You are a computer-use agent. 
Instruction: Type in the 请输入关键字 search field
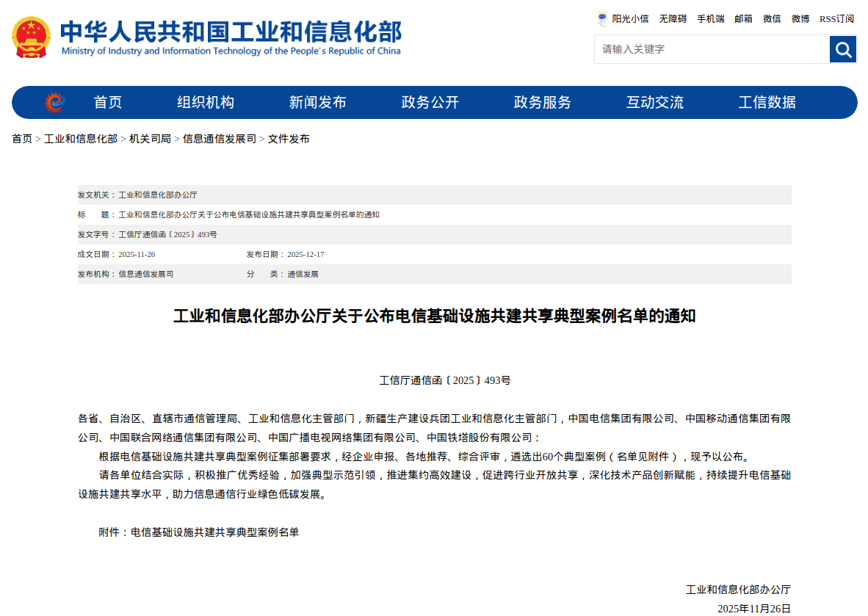711,49
